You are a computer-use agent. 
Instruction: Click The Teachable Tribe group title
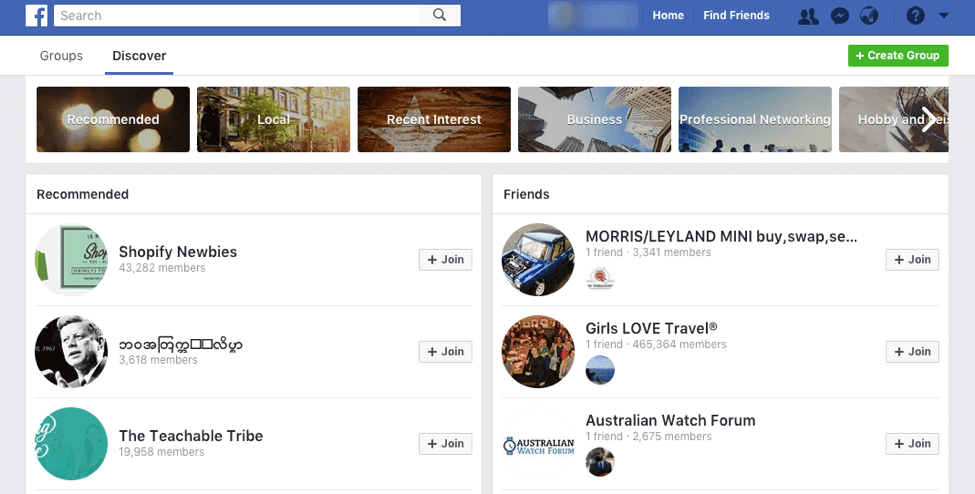click(191, 436)
